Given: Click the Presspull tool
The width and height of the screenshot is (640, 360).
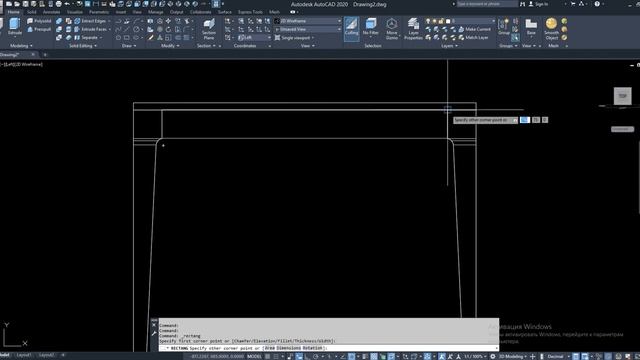Looking at the screenshot, I should tap(39, 29).
